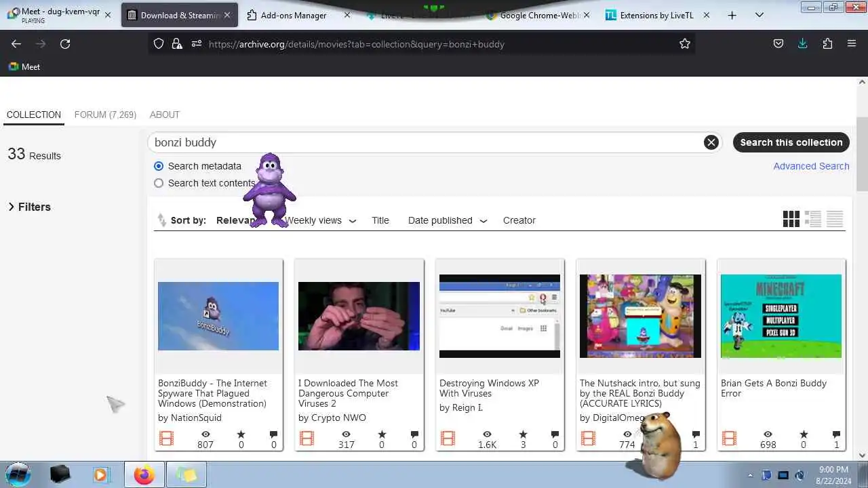The width and height of the screenshot is (868, 488).
Task: Open 'Destroying Windows XP With Viruses' title
Action: click(489, 388)
